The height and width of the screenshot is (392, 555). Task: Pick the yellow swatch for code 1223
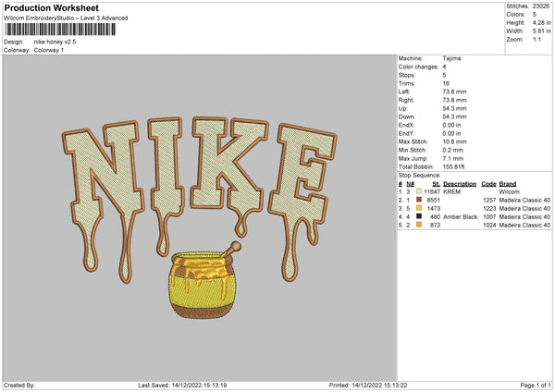point(419,208)
